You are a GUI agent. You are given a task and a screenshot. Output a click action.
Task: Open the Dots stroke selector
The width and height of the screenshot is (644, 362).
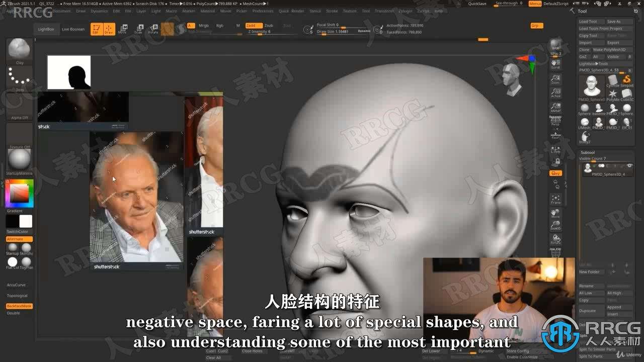[20, 79]
